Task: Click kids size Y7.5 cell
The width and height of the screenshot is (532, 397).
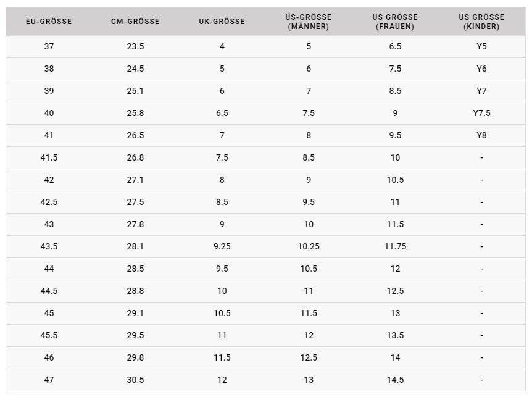Action: (x=481, y=113)
